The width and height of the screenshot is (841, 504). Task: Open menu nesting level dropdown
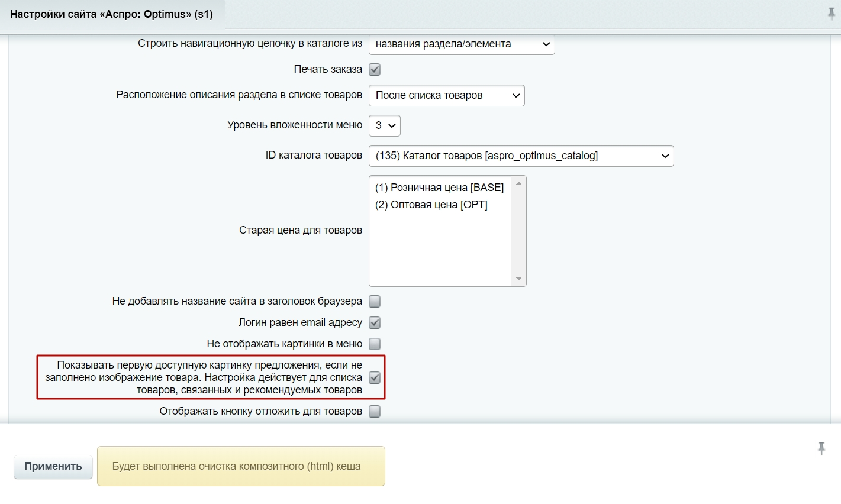[x=385, y=125]
